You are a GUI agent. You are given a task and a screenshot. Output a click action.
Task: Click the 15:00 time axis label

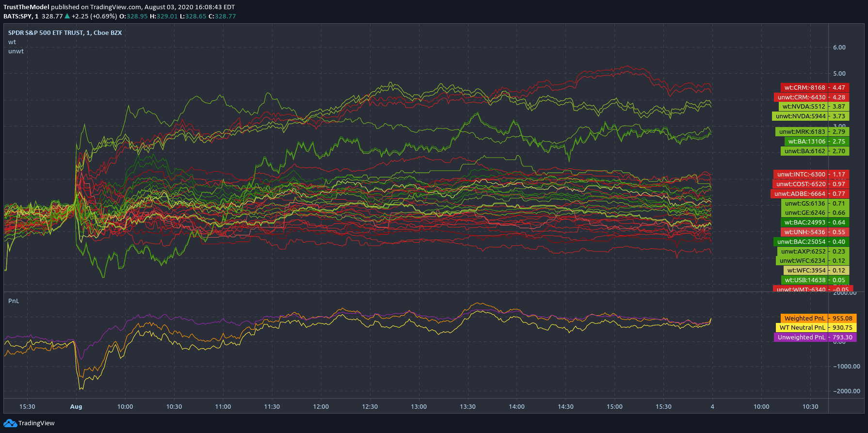(x=615, y=407)
